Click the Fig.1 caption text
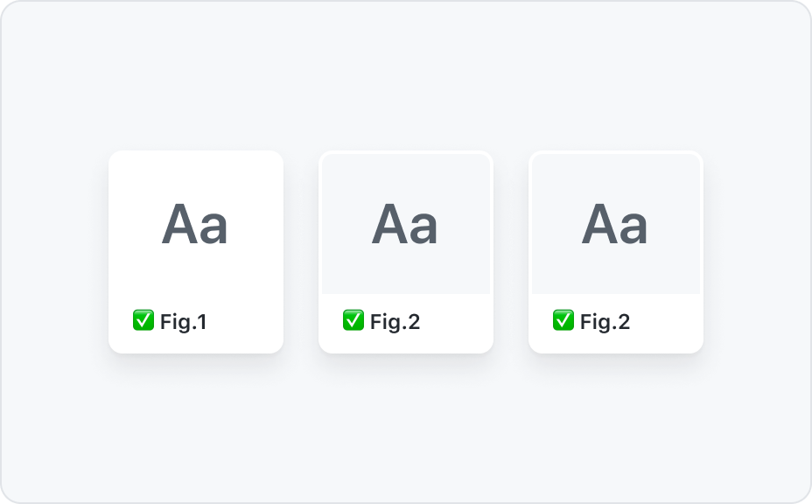Viewport: 812px width, 504px height. click(x=184, y=322)
